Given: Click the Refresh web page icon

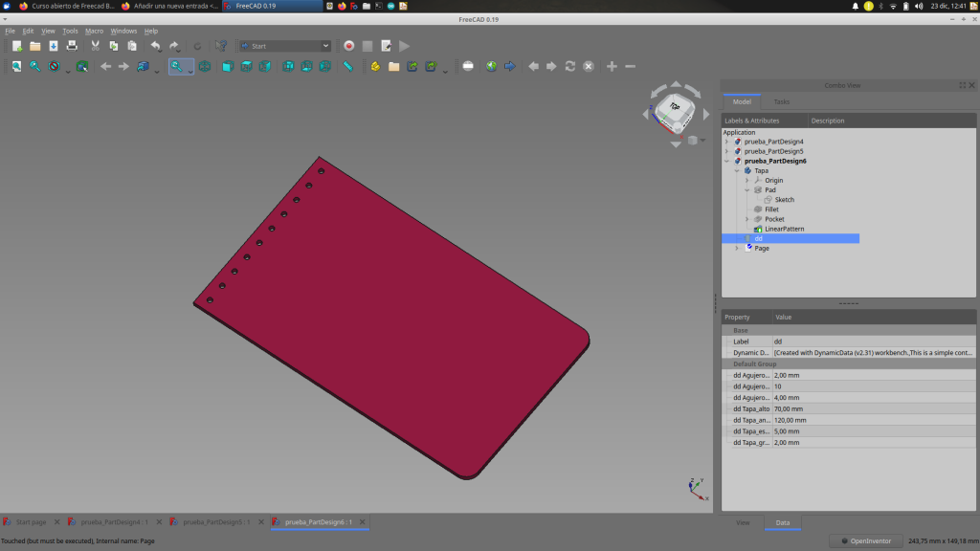Looking at the screenshot, I should pyautogui.click(x=570, y=67).
